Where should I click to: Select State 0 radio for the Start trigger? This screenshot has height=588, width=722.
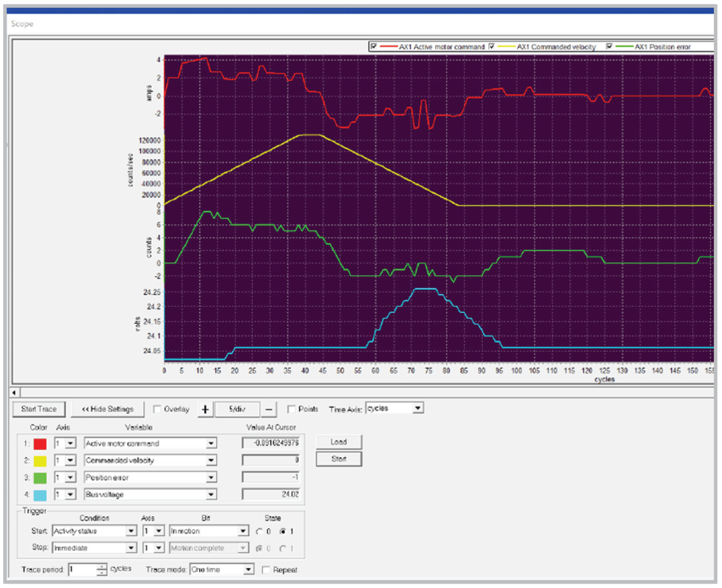click(x=260, y=530)
